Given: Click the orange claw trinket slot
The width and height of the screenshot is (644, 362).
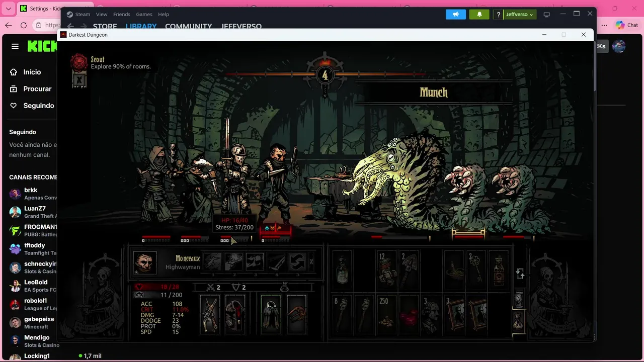Looking at the screenshot, I should click(296, 314).
